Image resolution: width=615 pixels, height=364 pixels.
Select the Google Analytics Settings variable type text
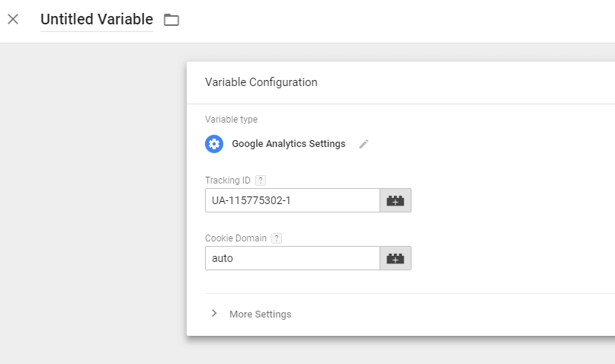pyautogui.click(x=289, y=144)
